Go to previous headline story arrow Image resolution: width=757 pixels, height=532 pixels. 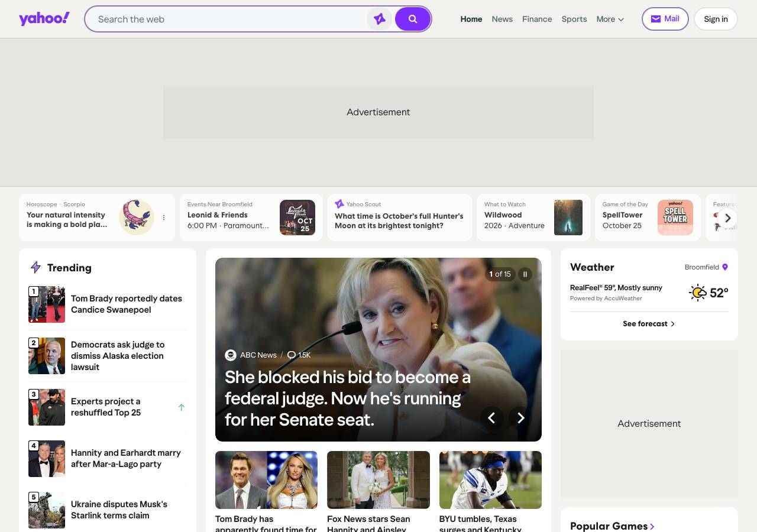coord(491,418)
